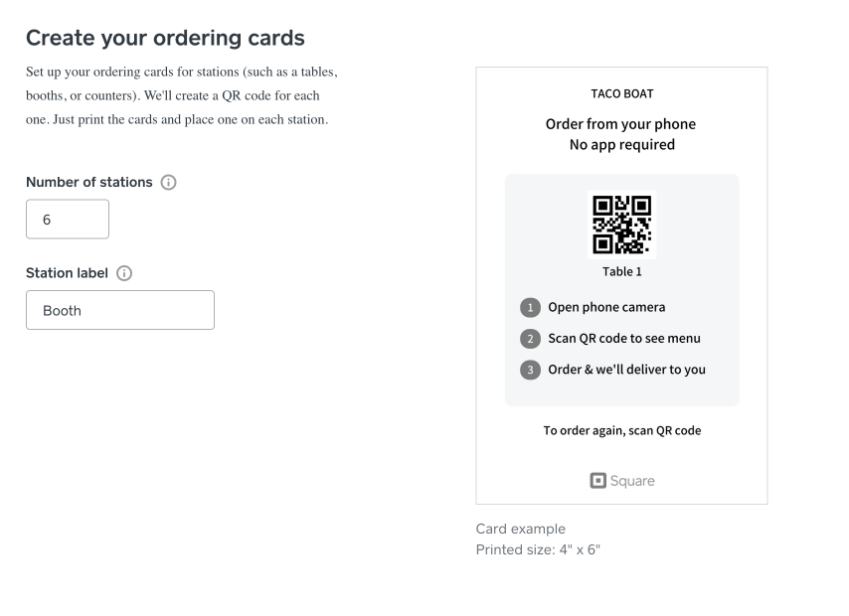Click the Table 1 label under the QR code
Viewport: 849px width, 616px height.
(x=621, y=272)
